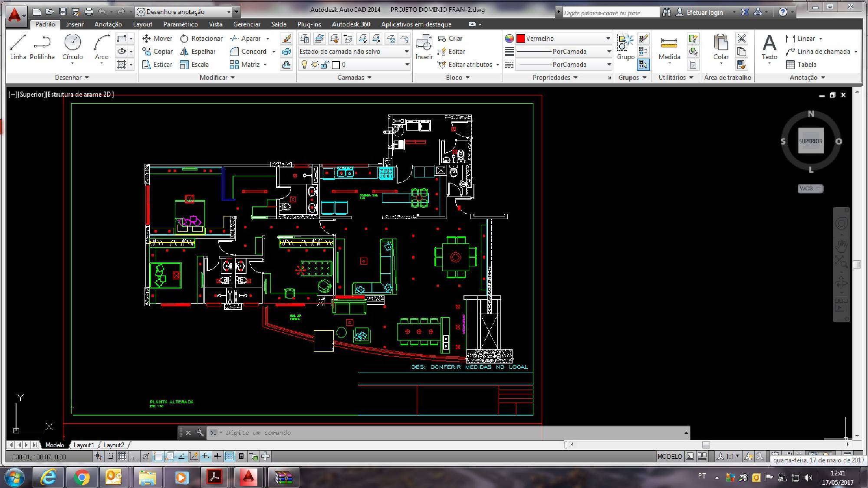Click the Espelhar mirror tool
Image resolution: width=868 pixels, height=488 pixels.
(x=198, y=52)
